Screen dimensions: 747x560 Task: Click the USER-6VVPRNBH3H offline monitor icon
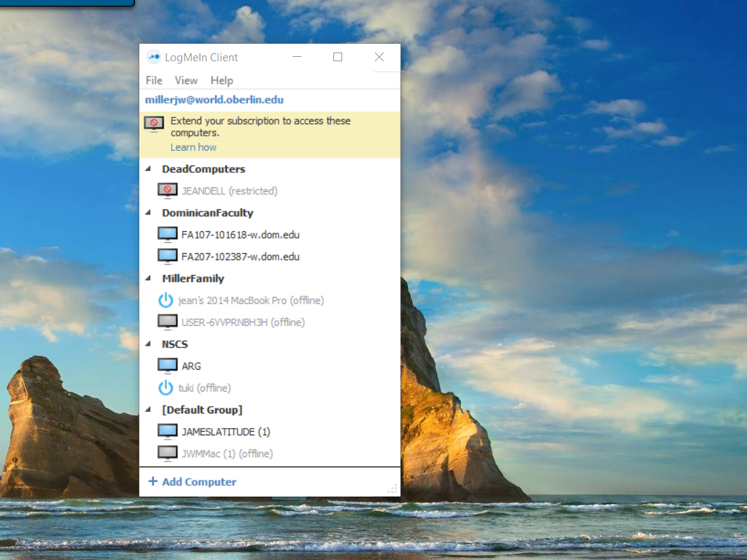[167, 322]
